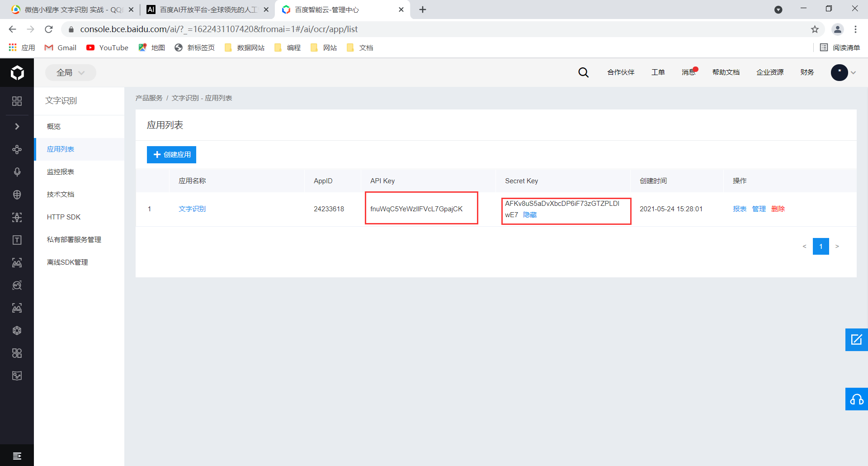Select 概览 in the left menu
The width and height of the screenshot is (868, 466).
click(79, 127)
